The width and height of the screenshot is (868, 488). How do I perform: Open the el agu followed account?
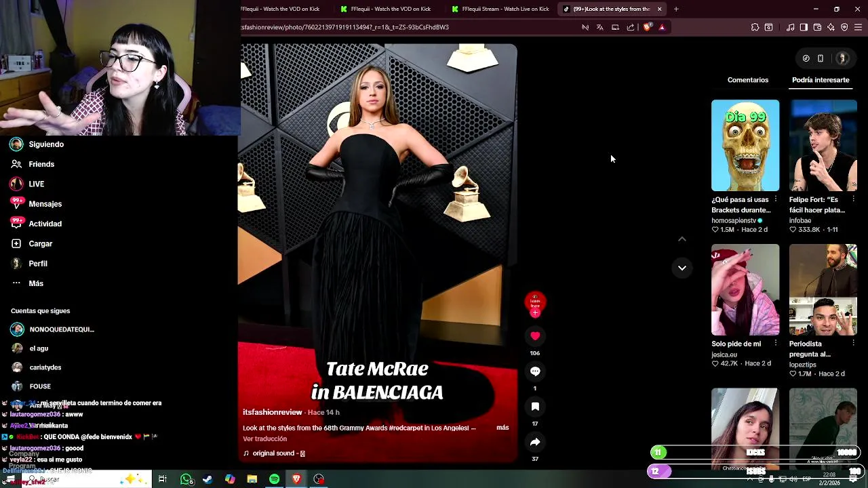click(30, 348)
